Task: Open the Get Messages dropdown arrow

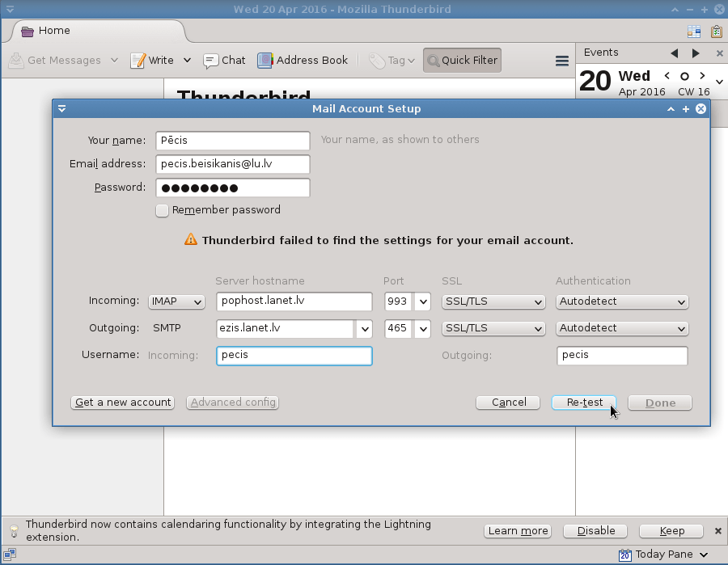Action: tap(114, 61)
